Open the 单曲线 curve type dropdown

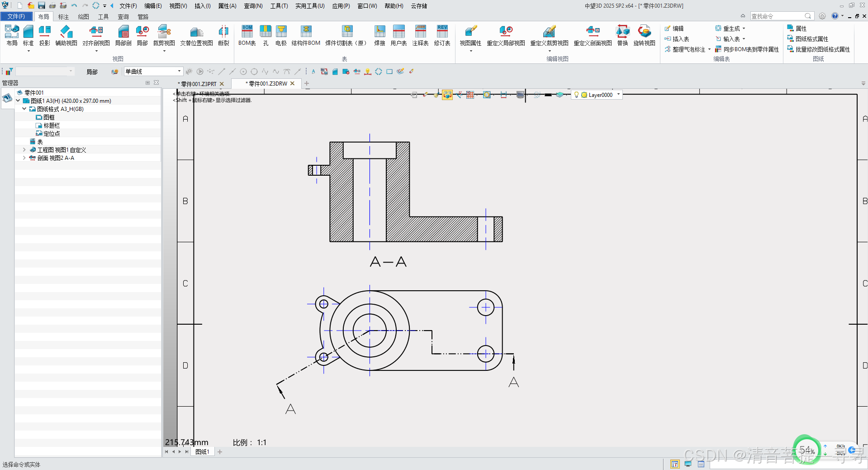(x=179, y=71)
